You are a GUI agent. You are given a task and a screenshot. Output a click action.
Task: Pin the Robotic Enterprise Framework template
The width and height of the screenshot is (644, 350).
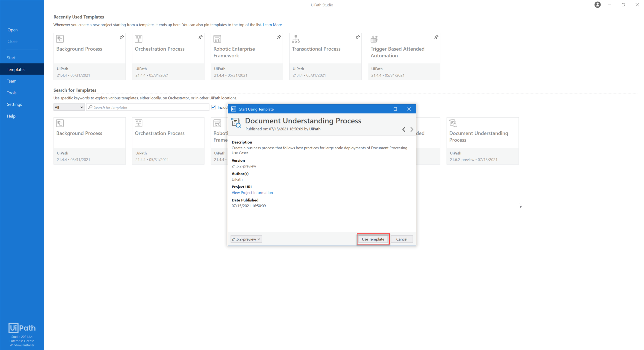279,37
